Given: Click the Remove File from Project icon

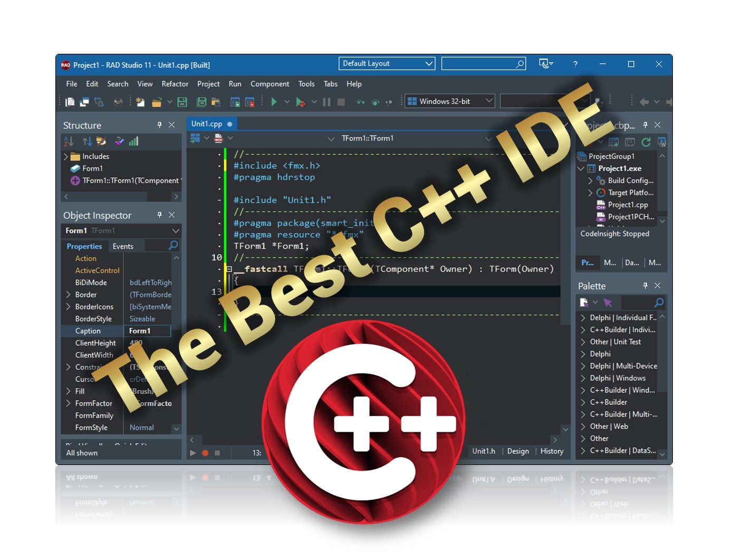Looking at the screenshot, I should (x=250, y=102).
